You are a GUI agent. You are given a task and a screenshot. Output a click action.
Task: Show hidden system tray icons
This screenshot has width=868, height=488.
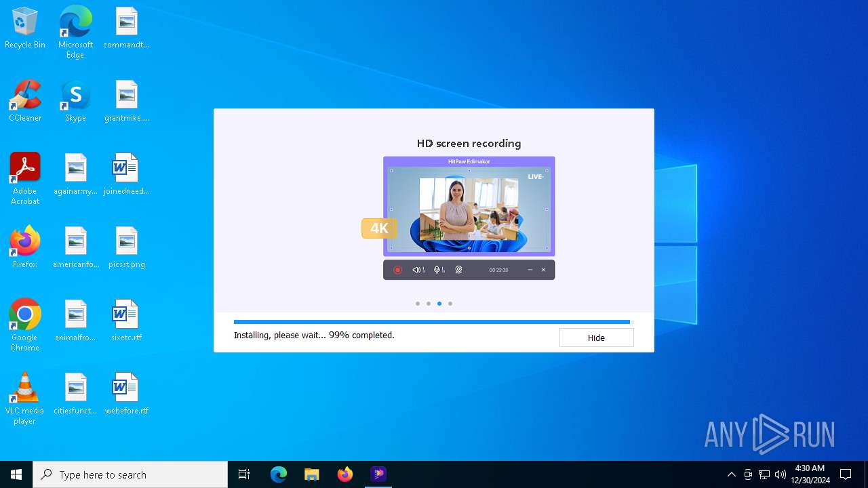731,474
